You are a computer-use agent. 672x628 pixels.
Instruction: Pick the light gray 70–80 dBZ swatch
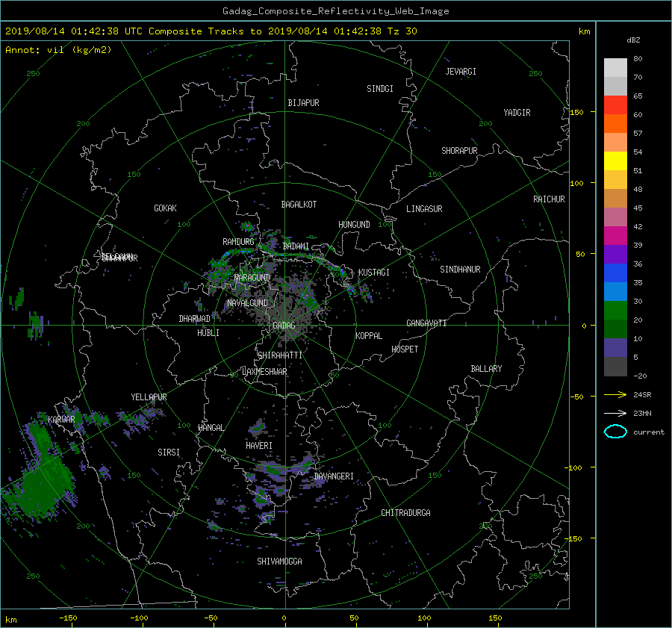tap(615, 67)
